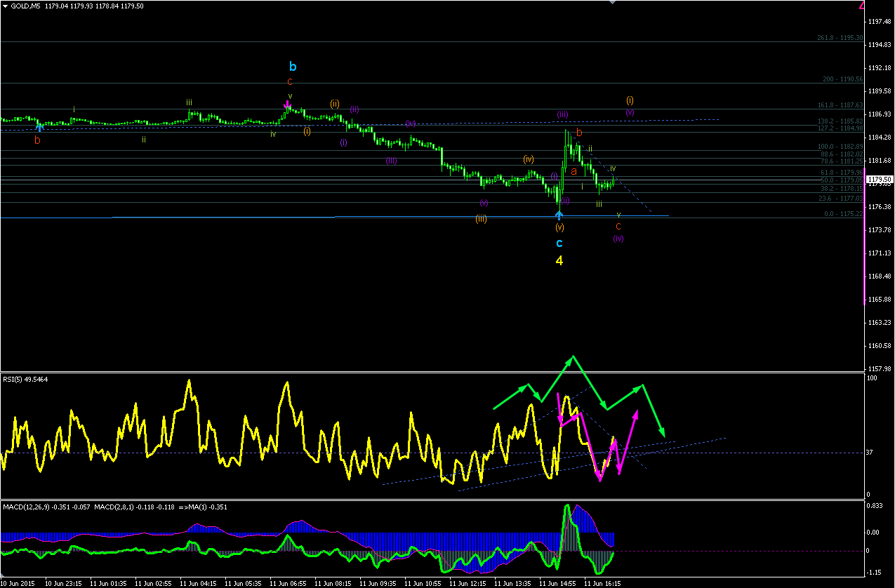Click the 11 Jun 16:15 time axis label
The image size is (895, 588).
603,583
